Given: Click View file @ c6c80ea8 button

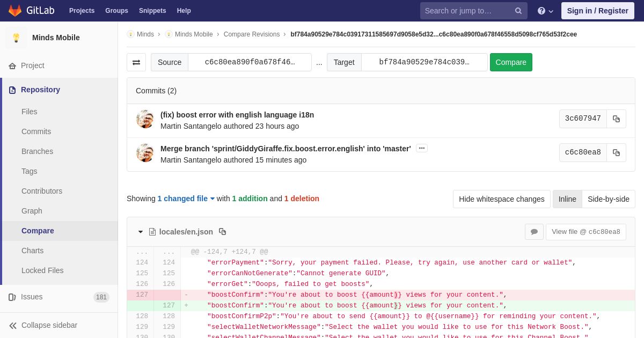Looking at the screenshot, I should [586, 232].
